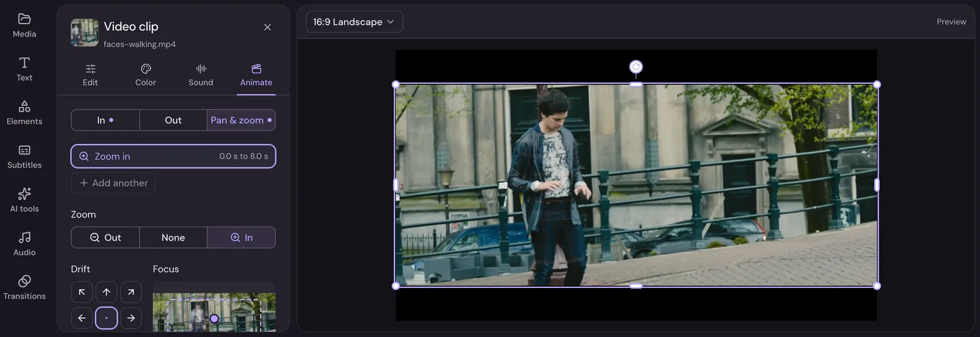Switch to the Color tab

146,75
